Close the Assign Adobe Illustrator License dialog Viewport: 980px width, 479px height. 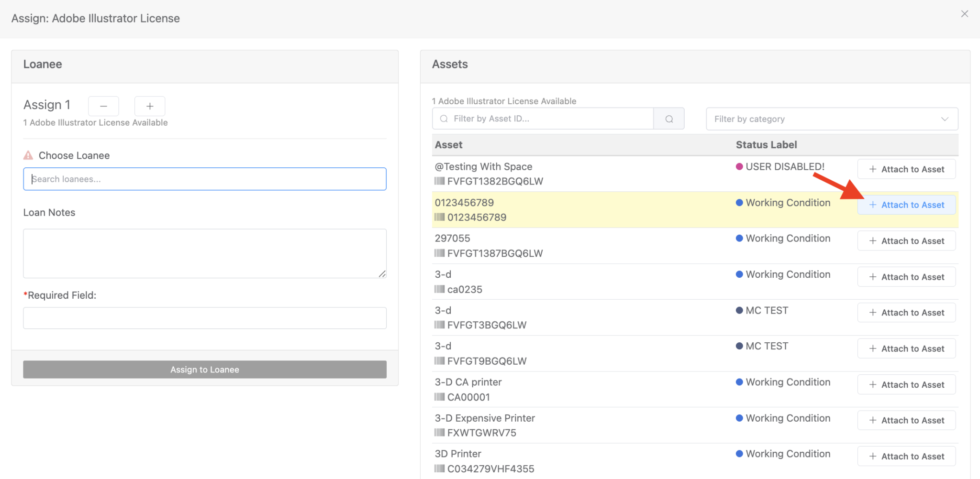[964, 13]
